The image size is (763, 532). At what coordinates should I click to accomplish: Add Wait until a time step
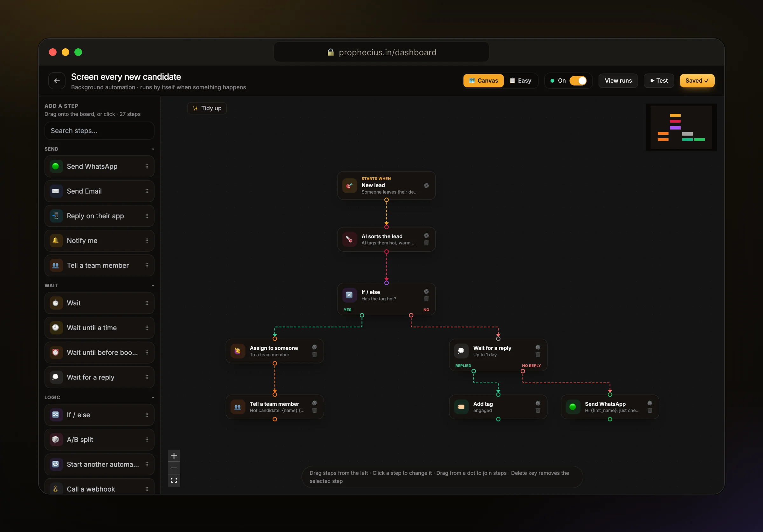pos(100,328)
